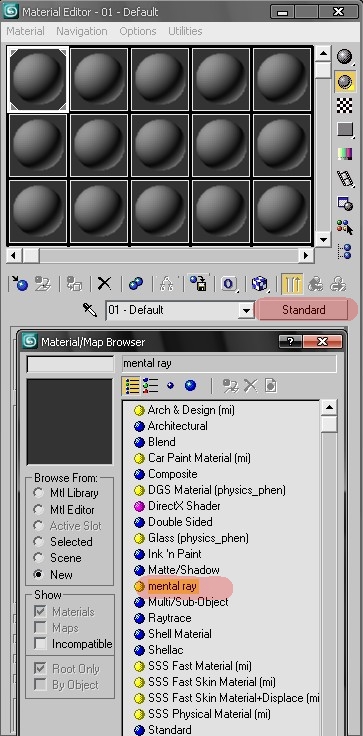
Task: Select the New radio button
Action: tap(38, 575)
